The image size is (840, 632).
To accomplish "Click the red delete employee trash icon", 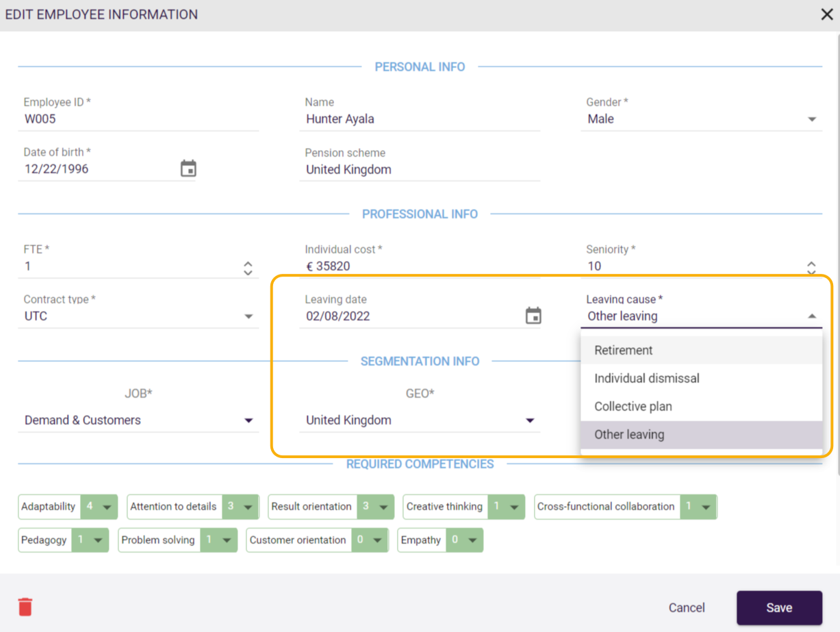I will coord(25,607).
